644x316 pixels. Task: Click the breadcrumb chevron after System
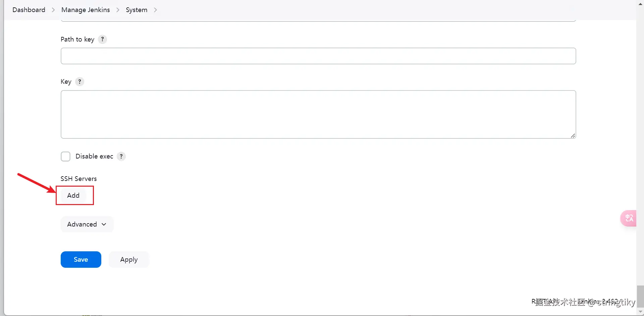pyautogui.click(x=155, y=10)
